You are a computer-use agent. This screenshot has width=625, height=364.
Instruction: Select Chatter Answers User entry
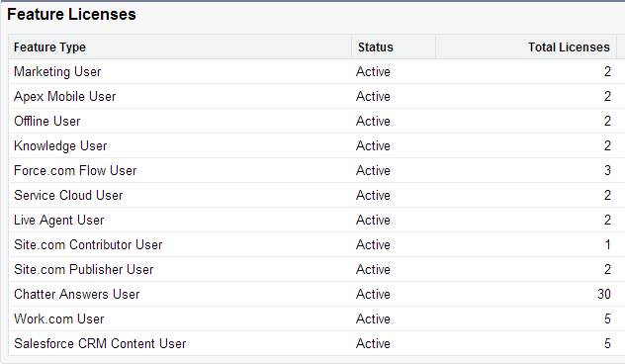click(x=77, y=294)
